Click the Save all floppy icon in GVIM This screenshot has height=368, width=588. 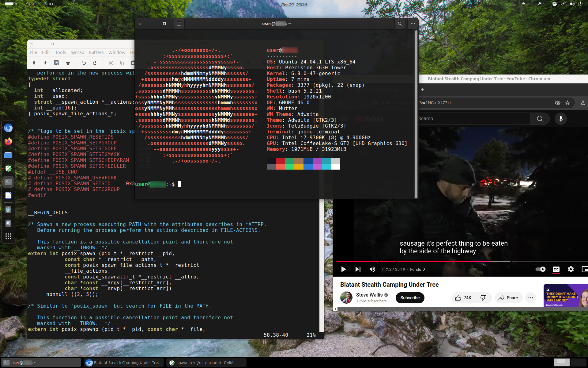pos(57,63)
